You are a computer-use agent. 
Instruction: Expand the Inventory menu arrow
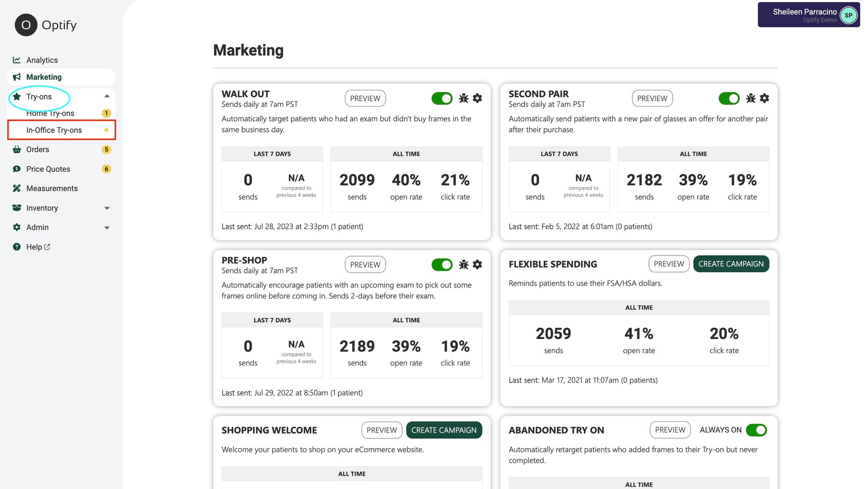pyautogui.click(x=107, y=208)
